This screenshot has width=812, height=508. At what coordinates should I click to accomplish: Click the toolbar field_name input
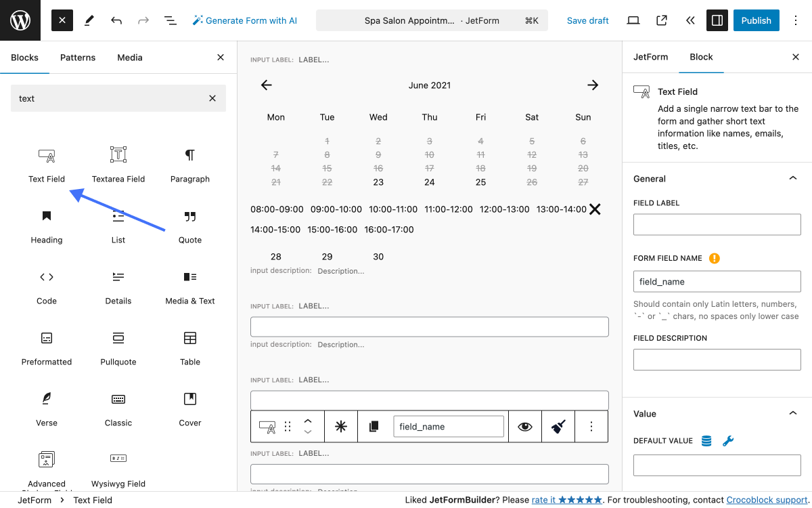click(x=449, y=427)
